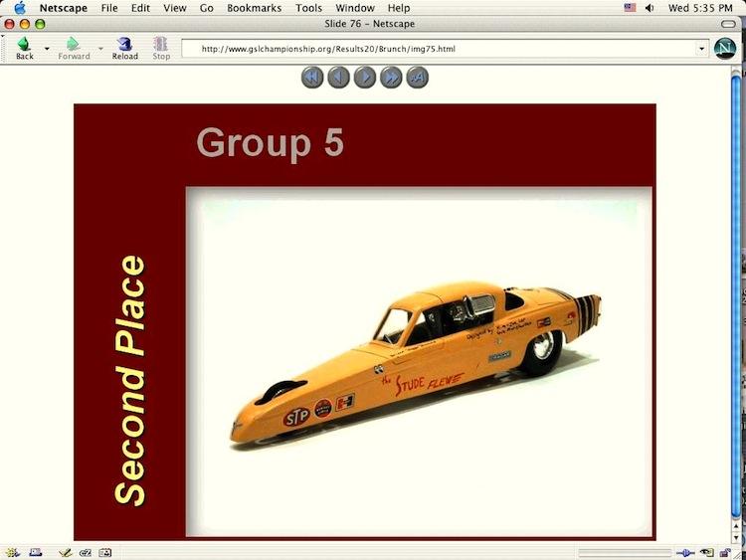Switch slideshow to text mode button

tap(417, 77)
